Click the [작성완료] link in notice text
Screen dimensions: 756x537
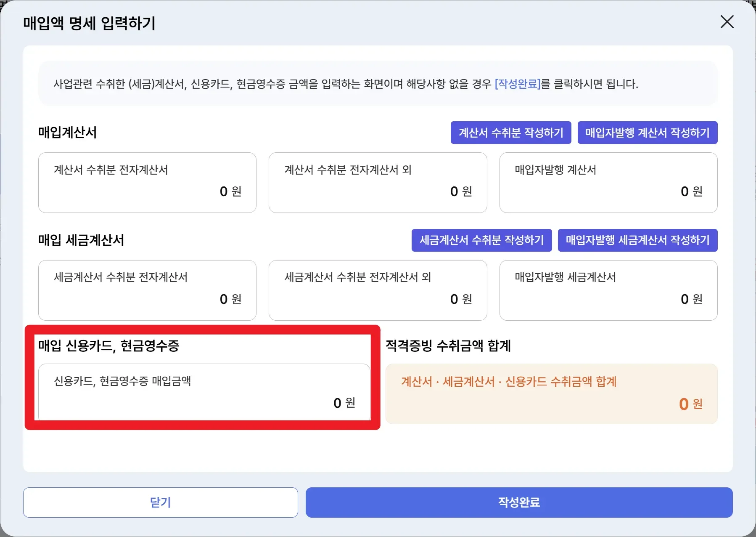(517, 84)
